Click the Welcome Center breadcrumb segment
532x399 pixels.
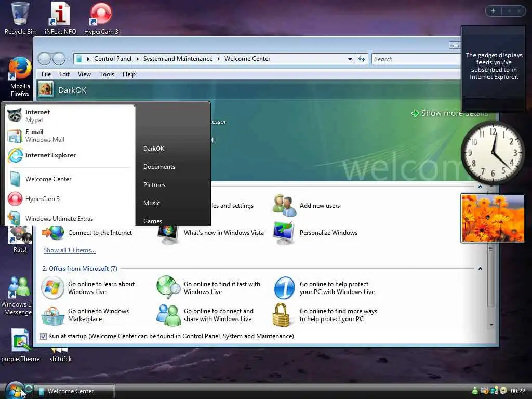tap(247, 59)
